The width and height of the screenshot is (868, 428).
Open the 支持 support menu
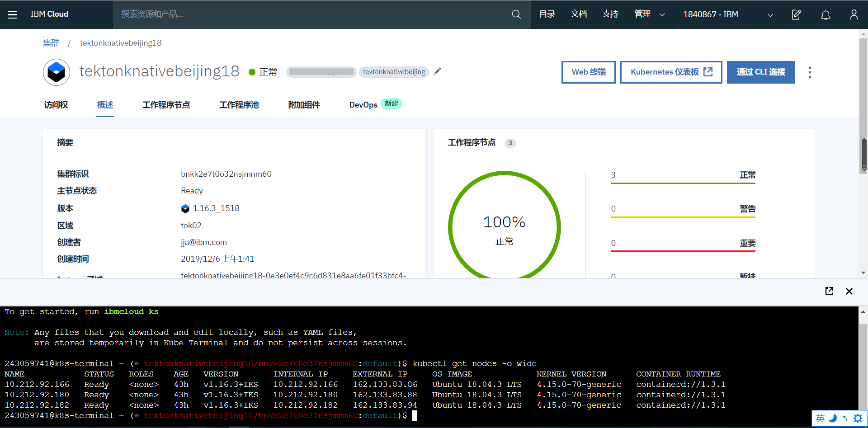(610, 14)
